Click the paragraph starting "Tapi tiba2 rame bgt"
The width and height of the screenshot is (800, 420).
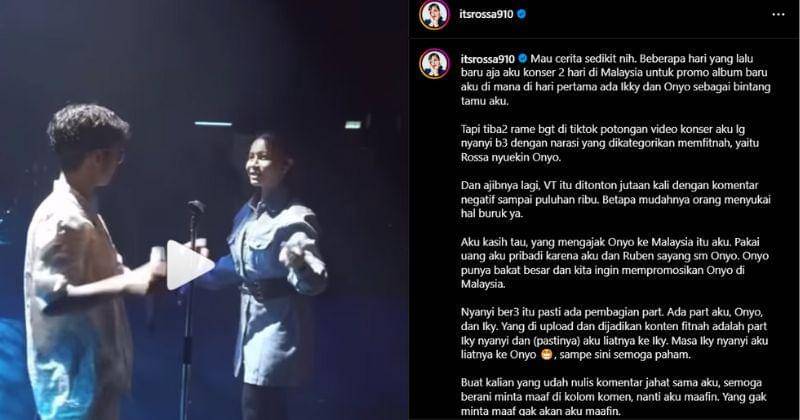point(610,143)
